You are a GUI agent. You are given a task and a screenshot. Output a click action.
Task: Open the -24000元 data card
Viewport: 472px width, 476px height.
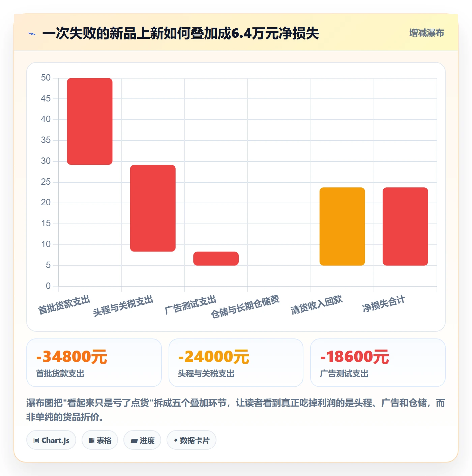click(x=236, y=363)
